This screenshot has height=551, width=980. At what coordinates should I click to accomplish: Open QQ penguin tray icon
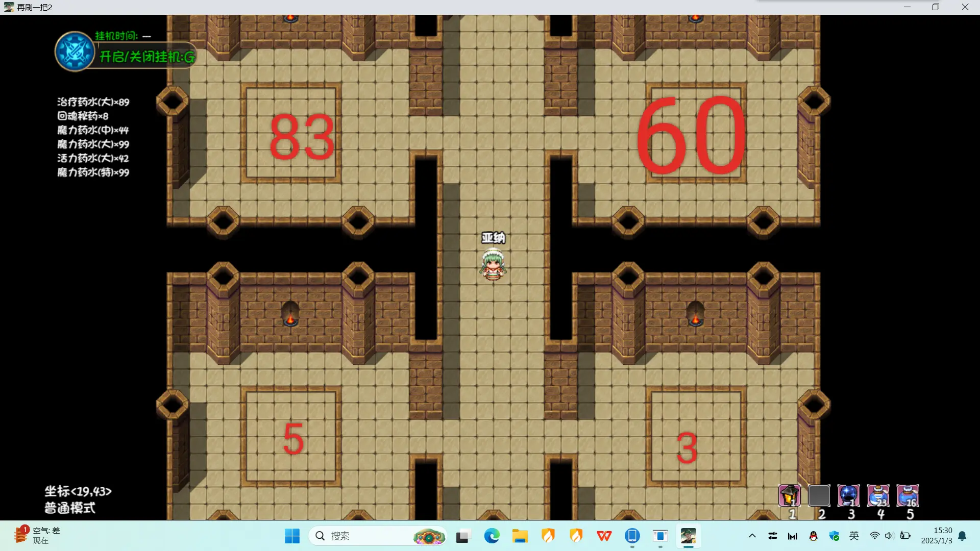point(813,536)
